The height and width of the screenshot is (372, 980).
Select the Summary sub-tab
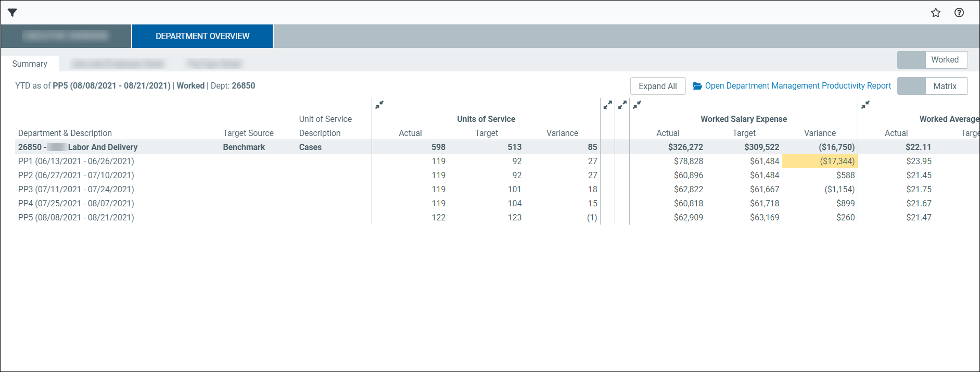click(x=30, y=64)
